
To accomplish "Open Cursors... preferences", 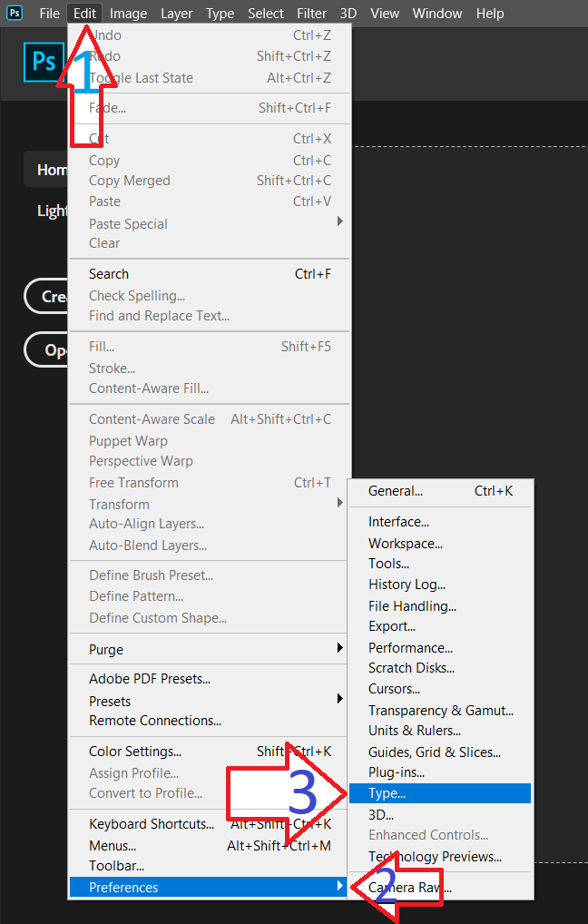I will [x=440, y=688].
